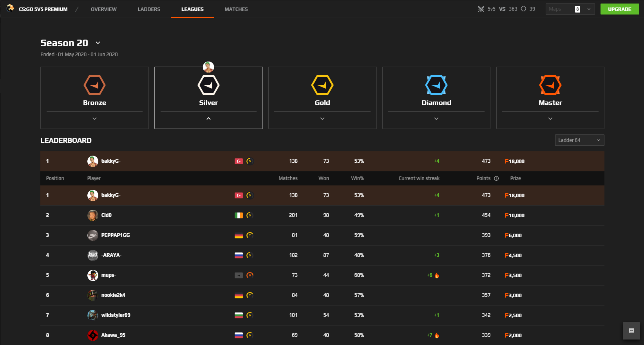The width and height of the screenshot is (644, 345).
Task: Click the Win% column header
Action: click(x=358, y=178)
